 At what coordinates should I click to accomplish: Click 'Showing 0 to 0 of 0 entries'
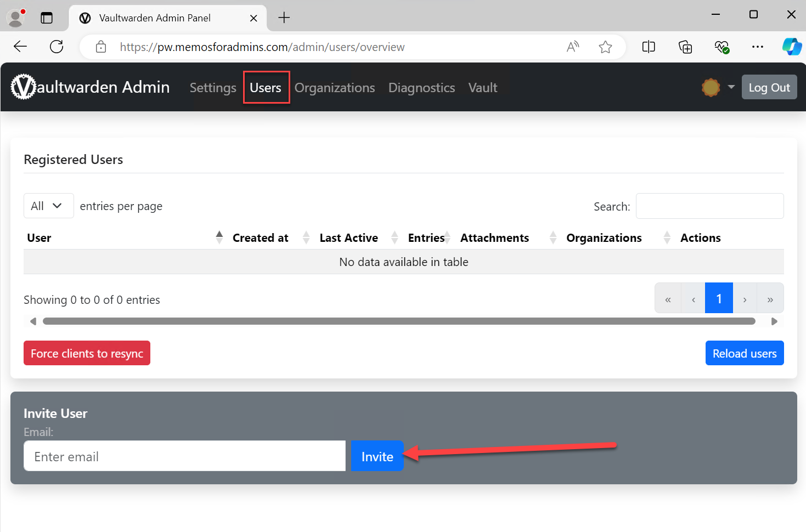tap(92, 300)
